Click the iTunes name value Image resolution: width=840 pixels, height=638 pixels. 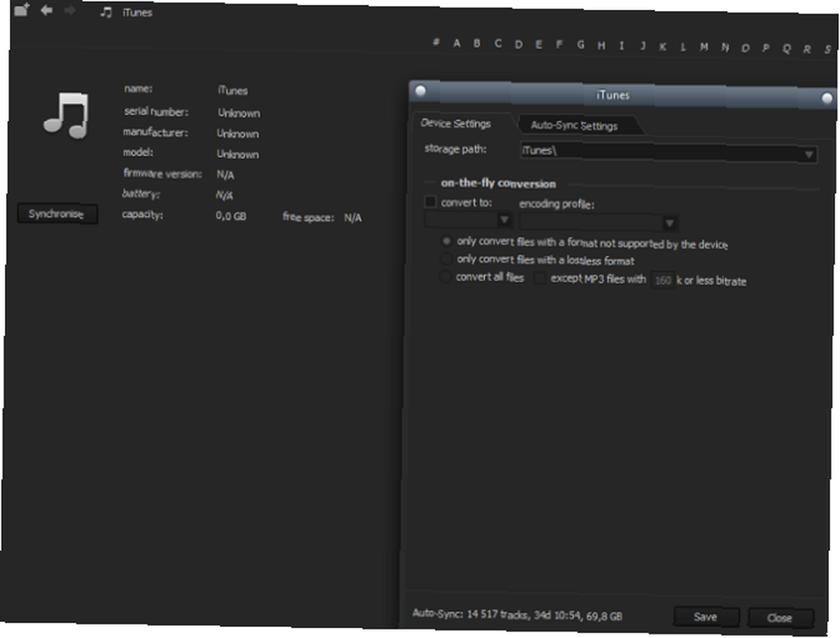click(x=233, y=91)
